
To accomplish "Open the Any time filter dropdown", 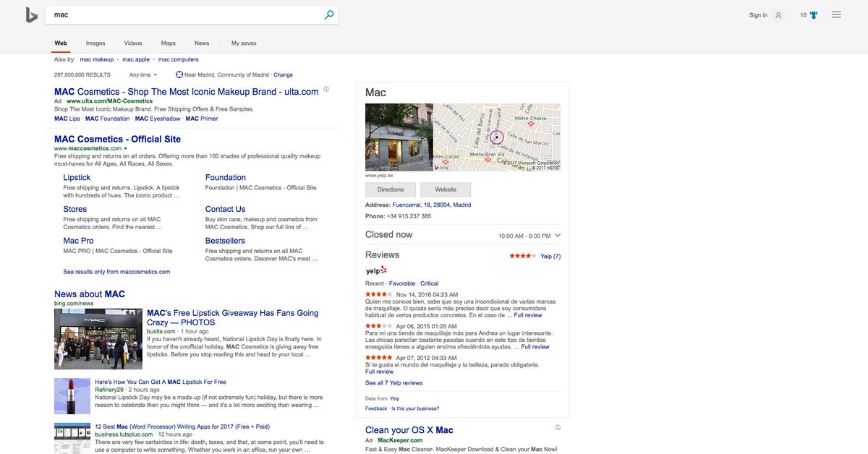I will (x=142, y=74).
